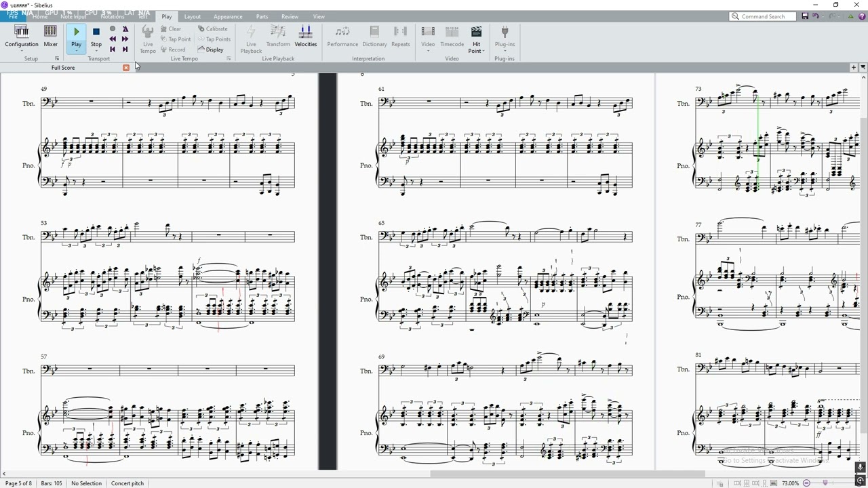Start playback with the Play button
The width and height of the screenshot is (868, 488).
pyautogui.click(x=76, y=37)
